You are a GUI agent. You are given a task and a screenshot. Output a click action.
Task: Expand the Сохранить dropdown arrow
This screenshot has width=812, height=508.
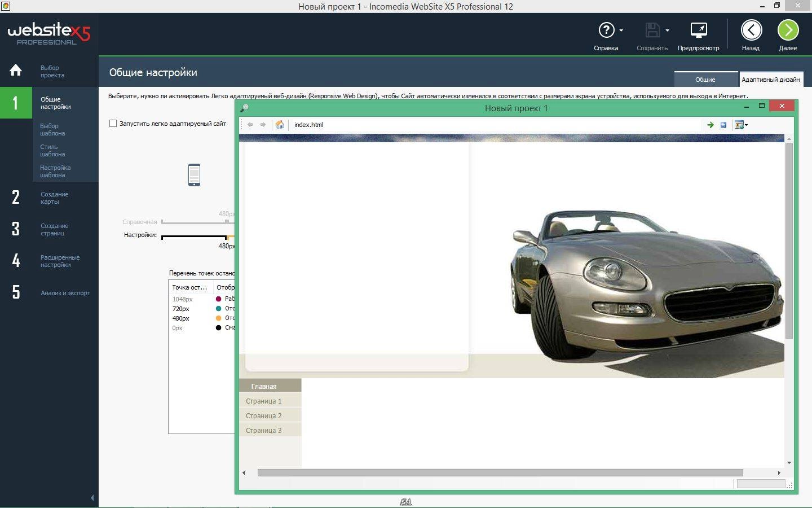click(x=668, y=30)
